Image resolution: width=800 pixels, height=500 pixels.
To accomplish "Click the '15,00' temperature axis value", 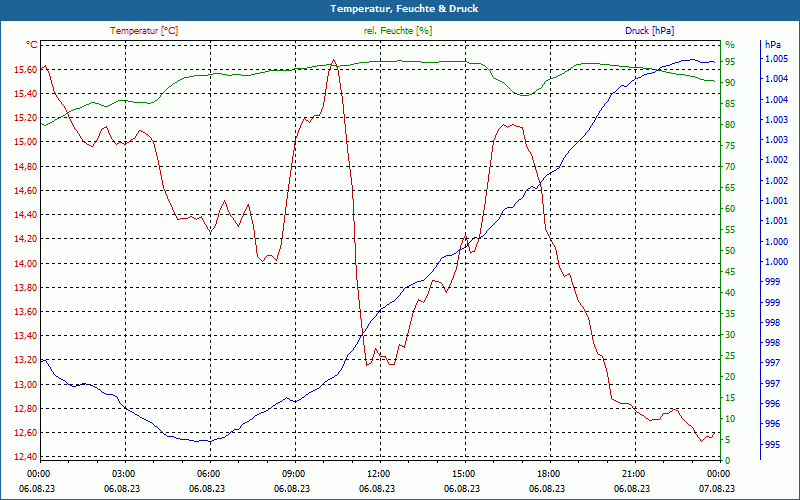I will (25, 142).
